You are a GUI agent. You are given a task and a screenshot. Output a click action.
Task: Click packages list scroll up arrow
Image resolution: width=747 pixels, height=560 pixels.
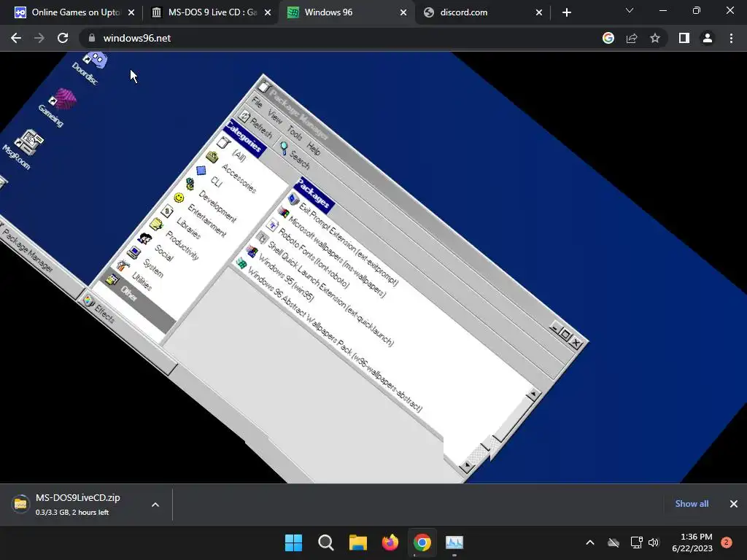click(533, 394)
